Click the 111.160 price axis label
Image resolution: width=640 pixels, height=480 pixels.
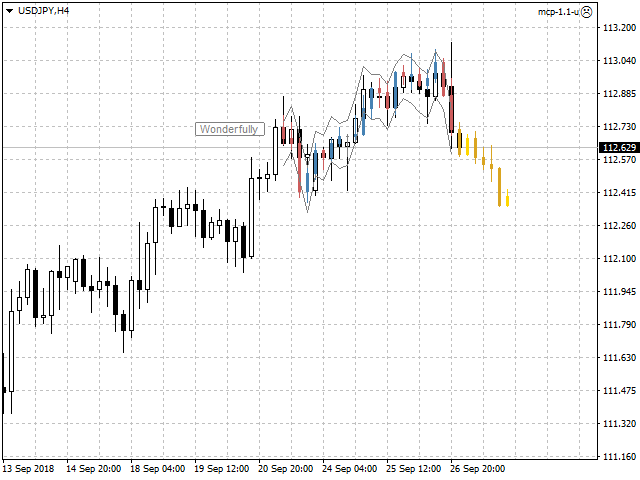coord(618,457)
